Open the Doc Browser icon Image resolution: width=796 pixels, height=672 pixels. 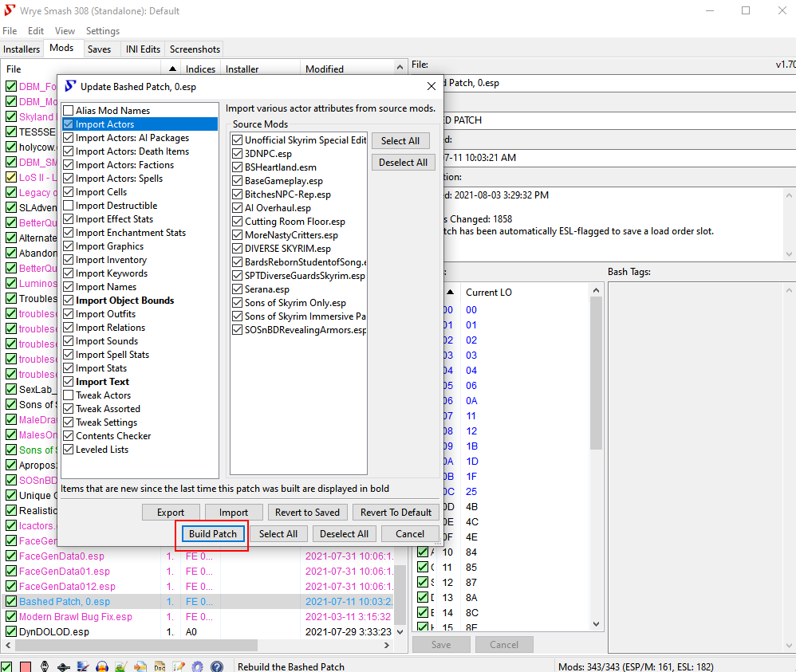point(160,665)
